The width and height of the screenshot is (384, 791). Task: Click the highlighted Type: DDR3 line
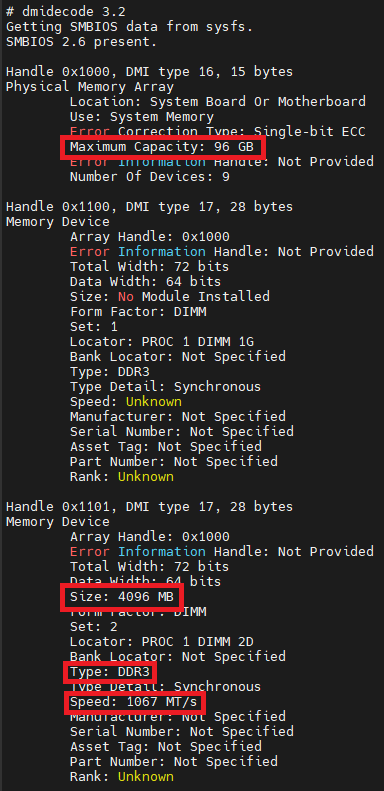pos(109,672)
